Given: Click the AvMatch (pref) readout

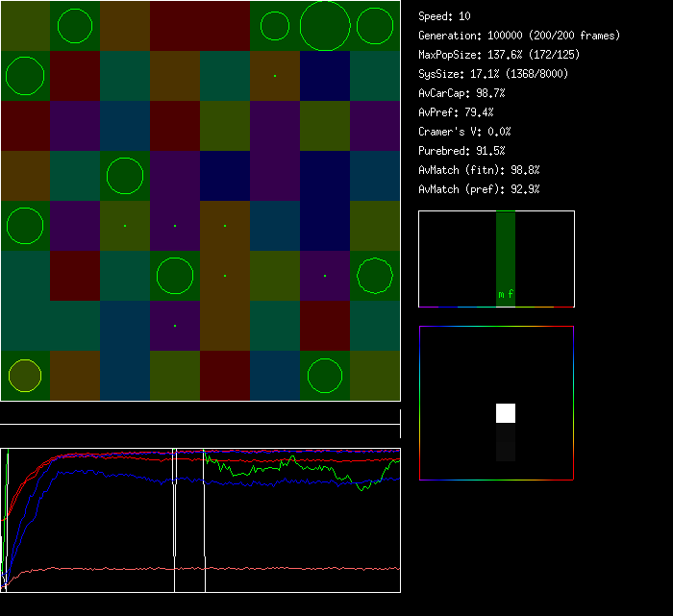Looking at the screenshot, I should pyautogui.click(x=479, y=189).
